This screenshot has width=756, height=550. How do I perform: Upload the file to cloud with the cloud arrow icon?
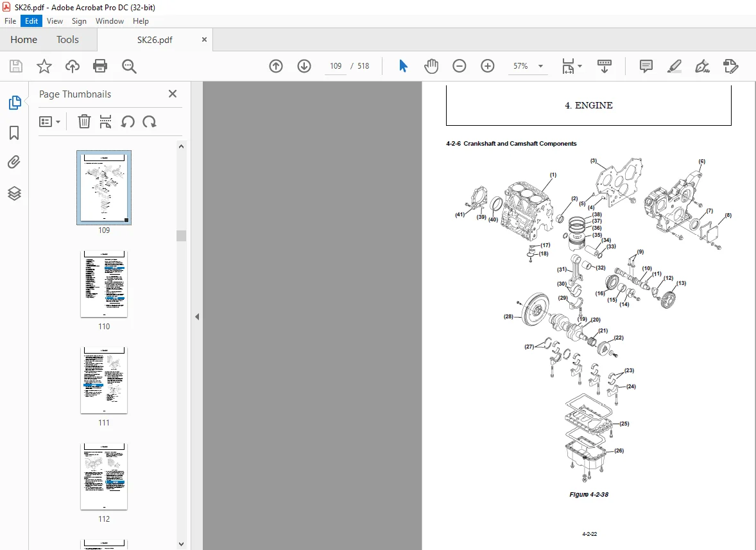click(73, 66)
